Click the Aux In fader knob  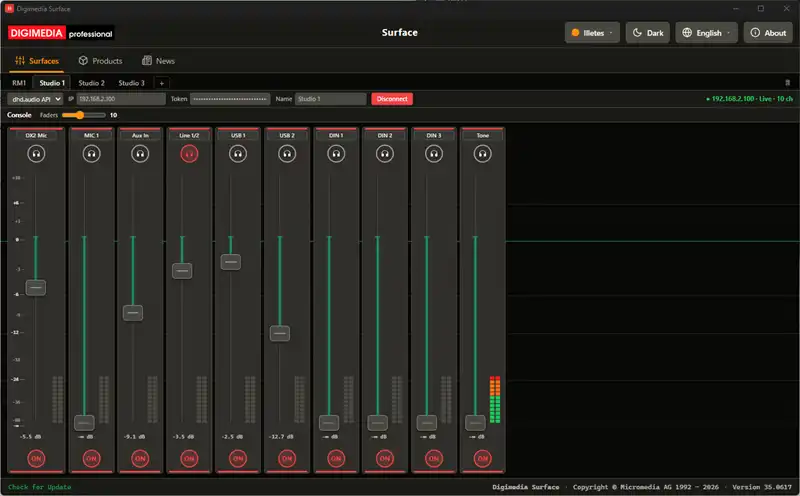click(133, 313)
